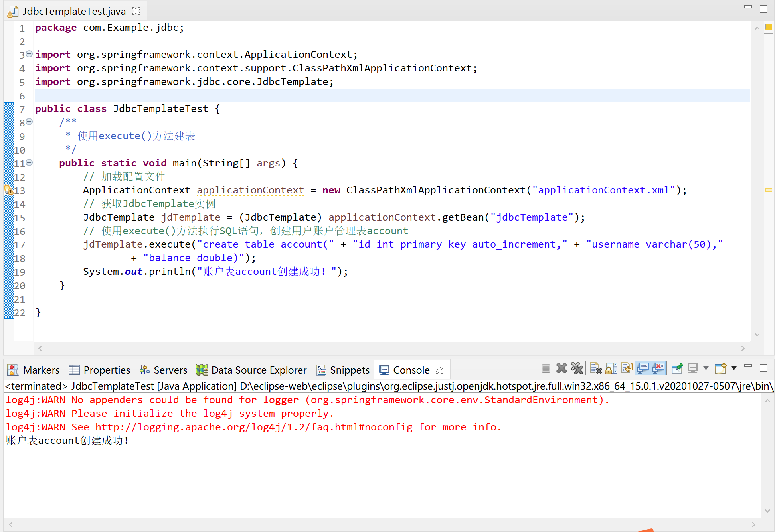This screenshot has width=775, height=532.
Task: Toggle show console when standard out changes
Action: (x=643, y=369)
